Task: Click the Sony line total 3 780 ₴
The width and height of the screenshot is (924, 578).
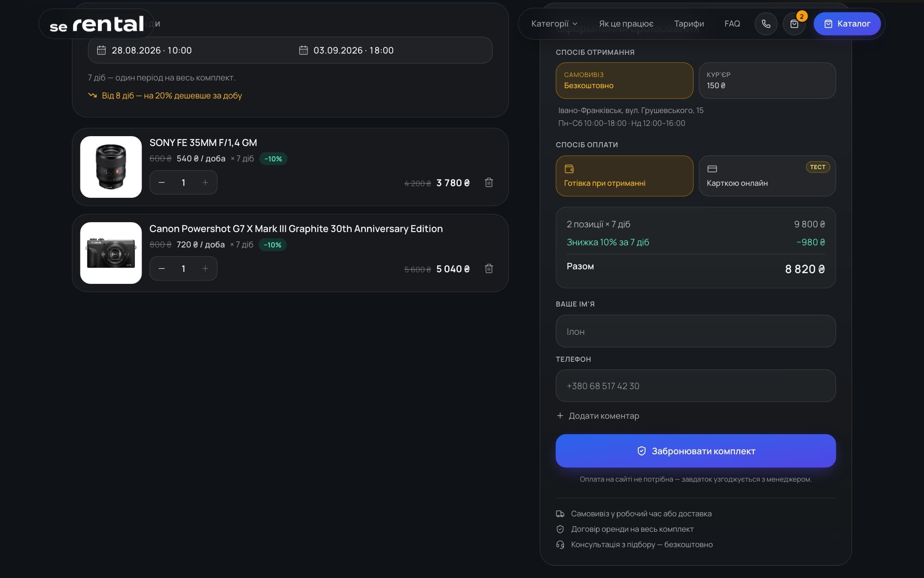Action: click(453, 183)
